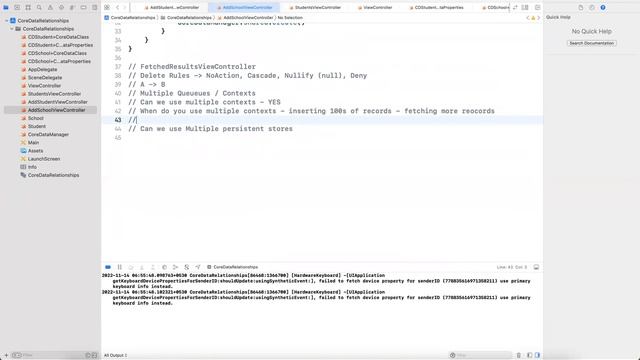Open the Issue navigator warning icon

pyautogui.click(x=50, y=7)
